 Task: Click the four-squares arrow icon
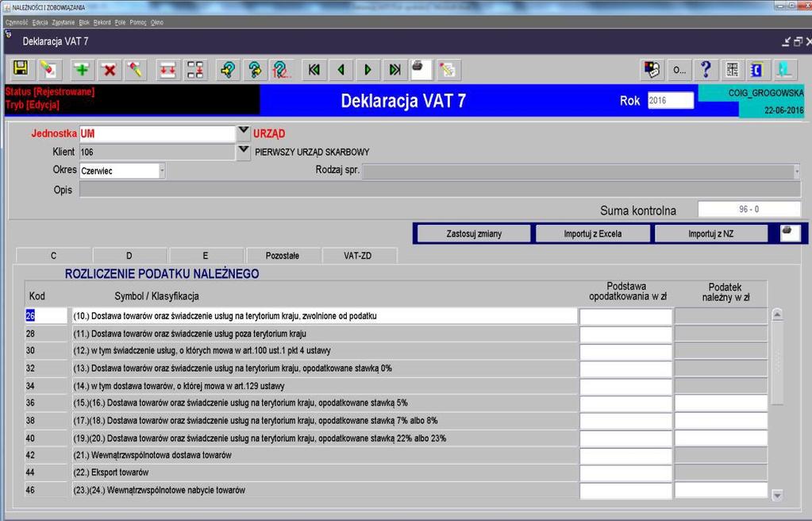click(195, 69)
